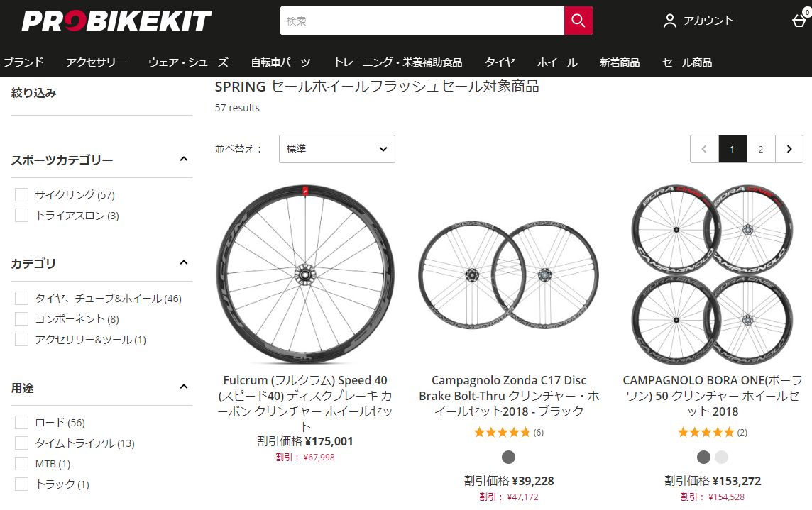This screenshot has height=510, width=812.
Task: Click the search magnifier icon
Action: [577, 21]
